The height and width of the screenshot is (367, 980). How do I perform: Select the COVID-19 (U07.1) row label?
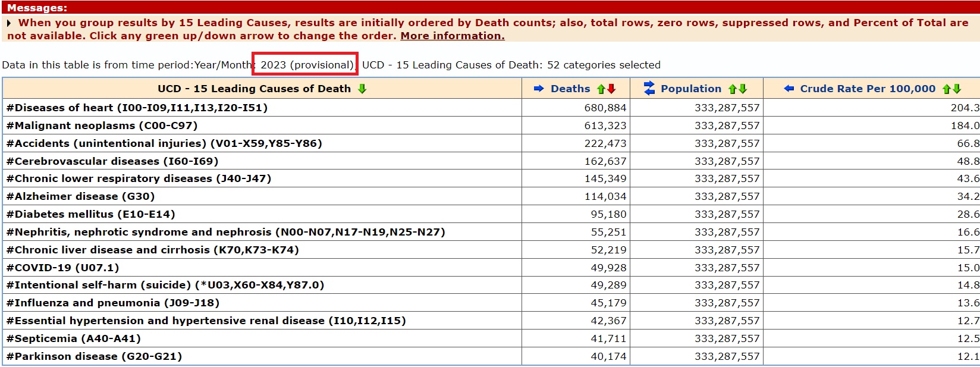click(62, 268)
